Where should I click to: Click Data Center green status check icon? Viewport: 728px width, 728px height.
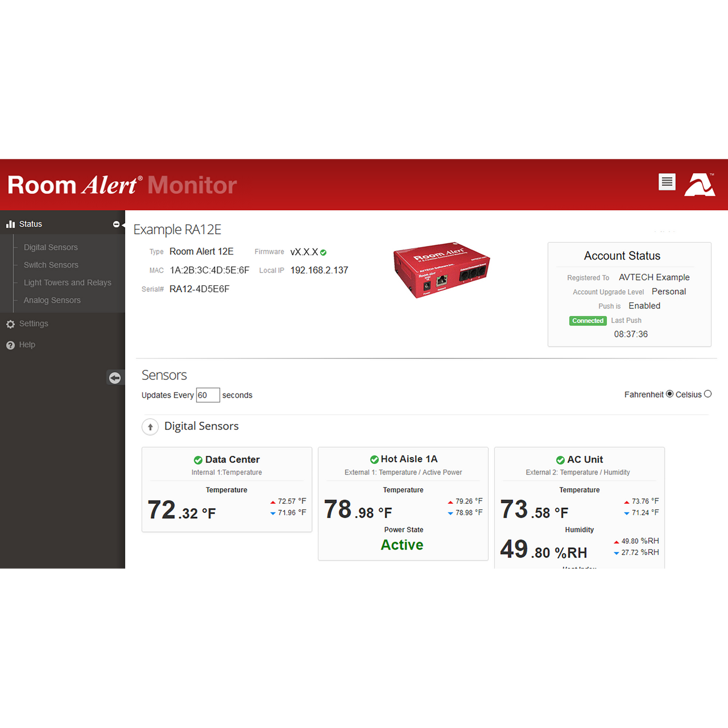(198, 460)
